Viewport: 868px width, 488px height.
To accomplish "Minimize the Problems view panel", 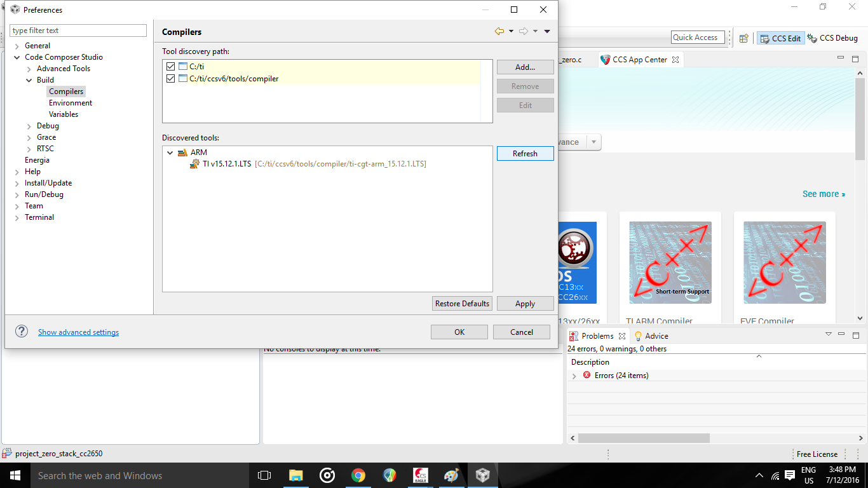I will pyautogui.click(x=843, y=334).
